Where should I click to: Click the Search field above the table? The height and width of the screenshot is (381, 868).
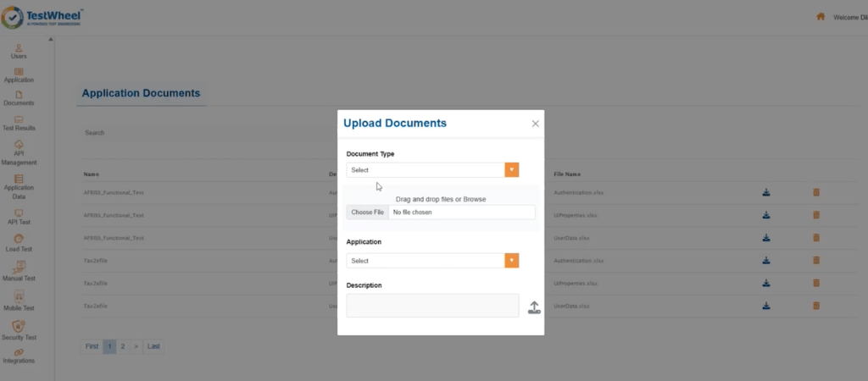point(203,133)
